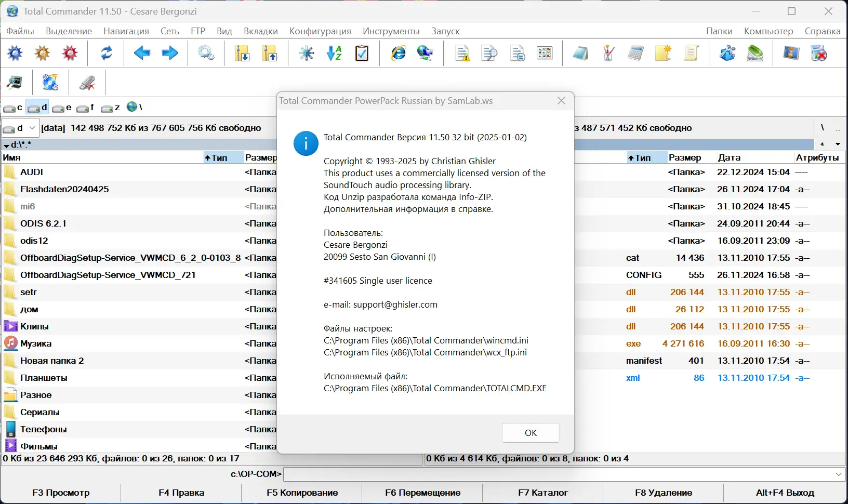This screenshot has width=848, height=504.
Task: Open the Конфигурация menu
Action: click(x=320, y=31)
